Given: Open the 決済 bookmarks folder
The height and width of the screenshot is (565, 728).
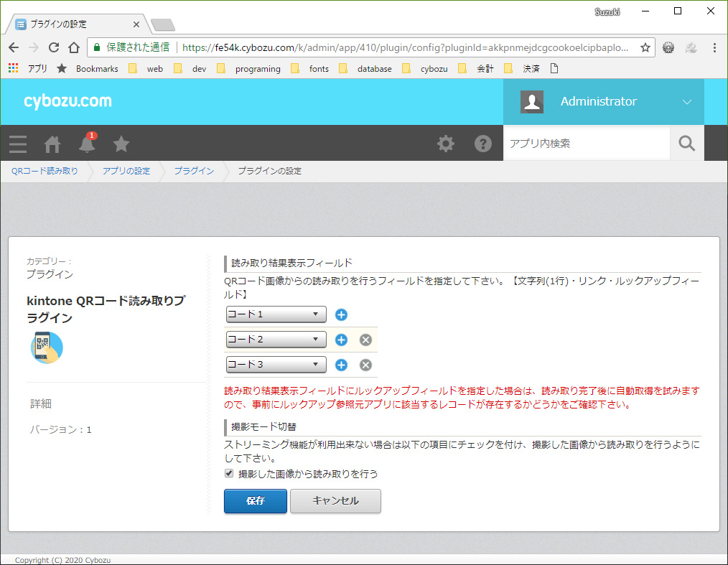Looking at the screenshot, I should [522, 69].
